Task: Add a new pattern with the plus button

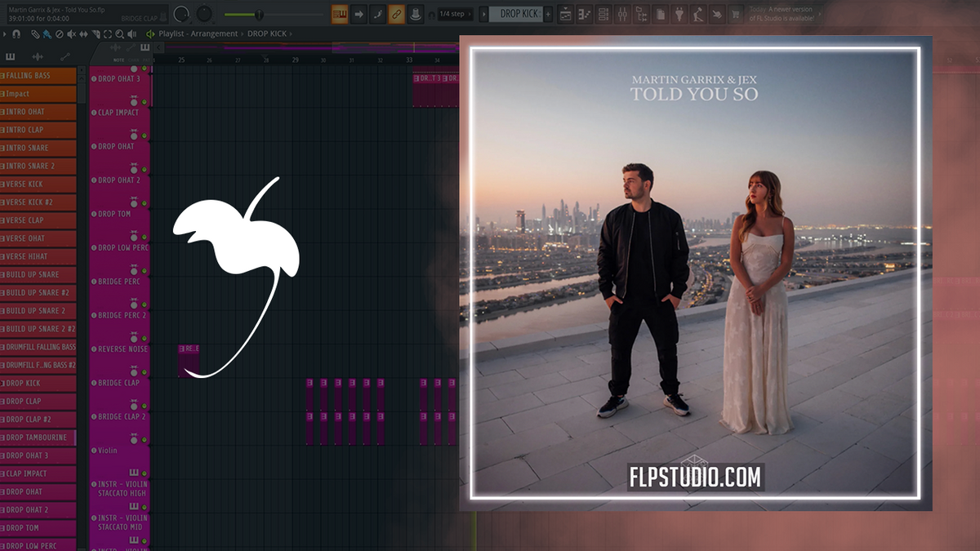Action: point(547,14)
